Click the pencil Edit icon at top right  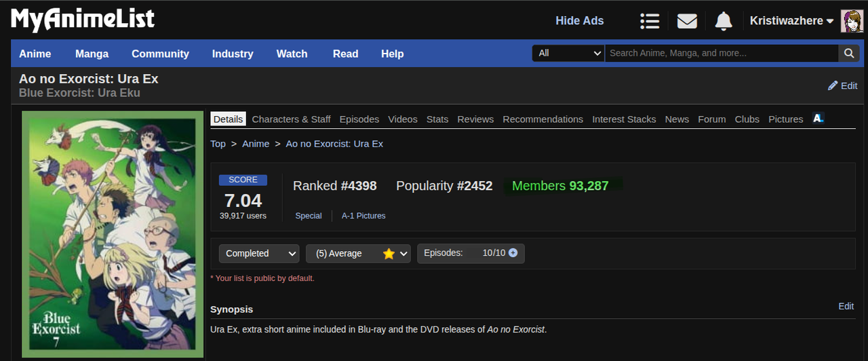click(x=833, y=85)
